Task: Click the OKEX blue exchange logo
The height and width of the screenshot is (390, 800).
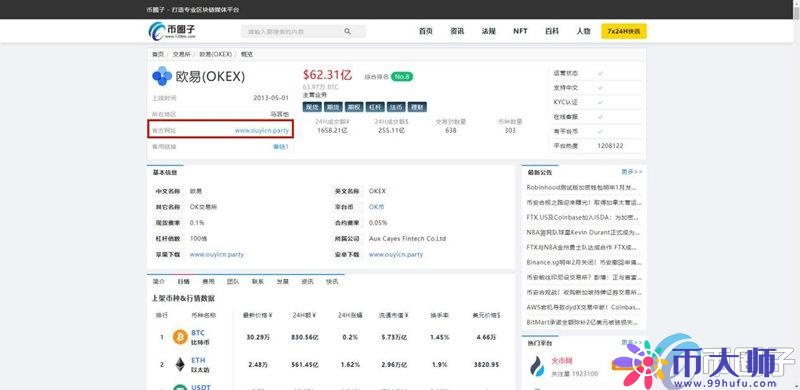Action: (162, 76)
